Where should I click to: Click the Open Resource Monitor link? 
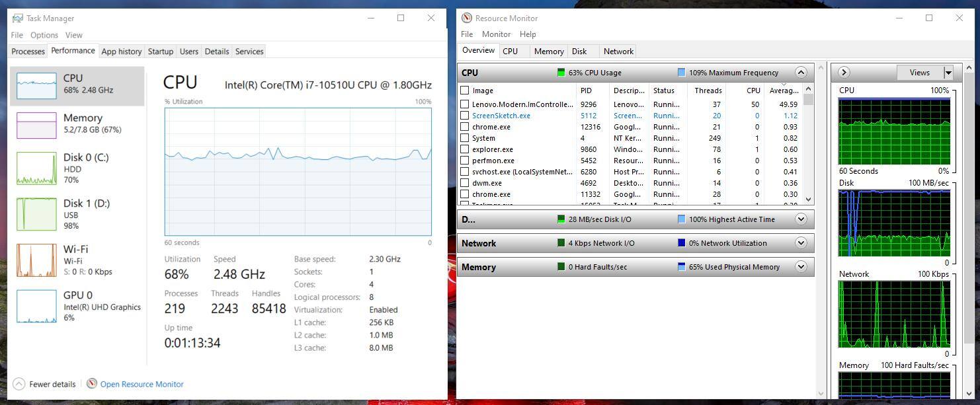(142, 384)
